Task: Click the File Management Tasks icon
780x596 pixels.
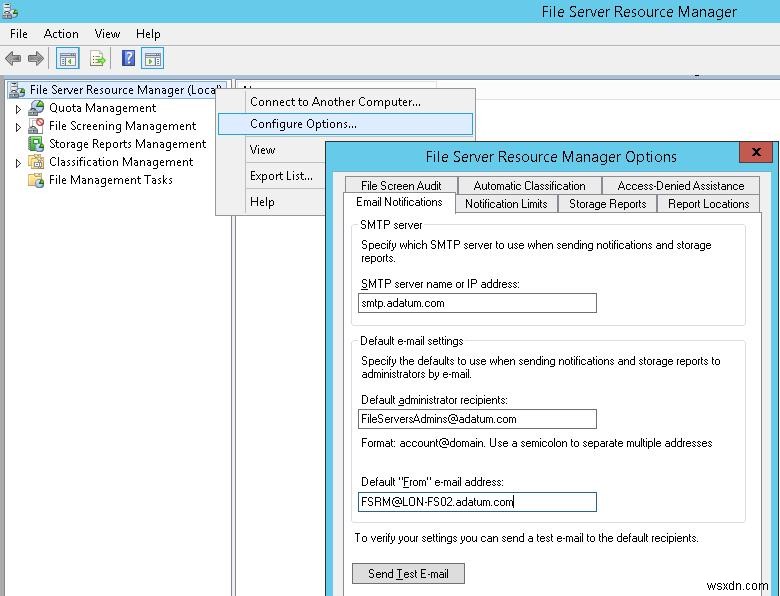Action: [x=36, y=180]
